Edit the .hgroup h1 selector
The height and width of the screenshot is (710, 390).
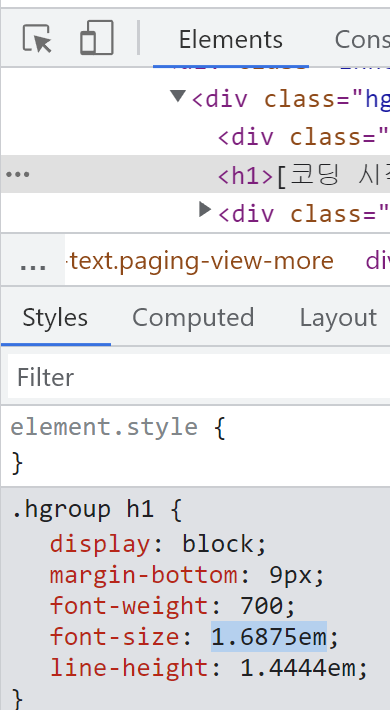83,510
